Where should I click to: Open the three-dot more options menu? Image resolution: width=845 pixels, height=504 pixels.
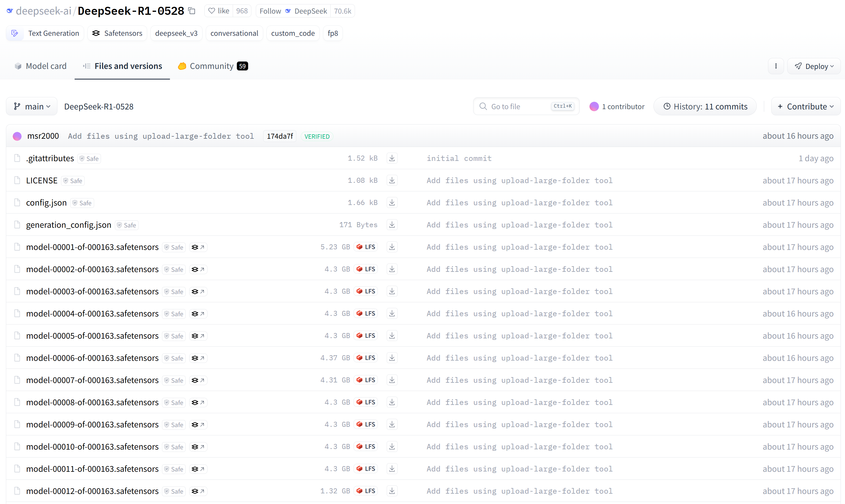point(776,66)
